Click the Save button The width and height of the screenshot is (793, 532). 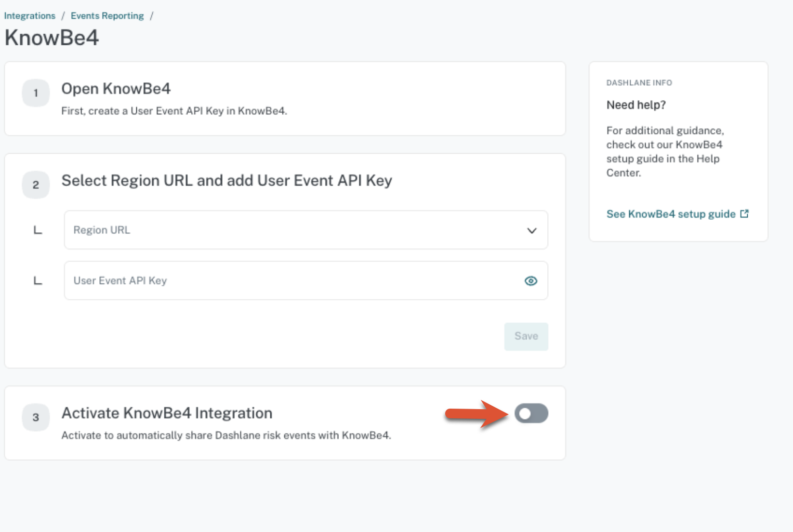(x=526, y=336)
